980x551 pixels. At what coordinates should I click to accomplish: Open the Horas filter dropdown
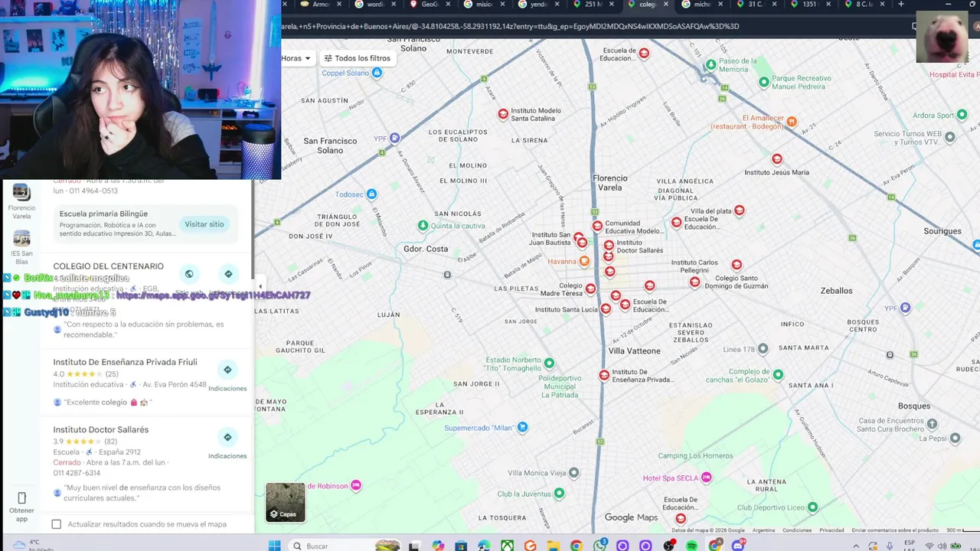(x=296, y=58)
